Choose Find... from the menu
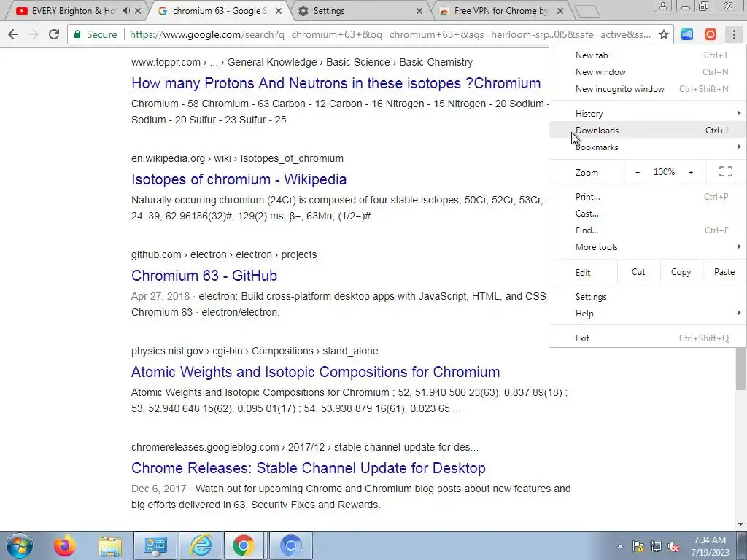 pos(648,230)
